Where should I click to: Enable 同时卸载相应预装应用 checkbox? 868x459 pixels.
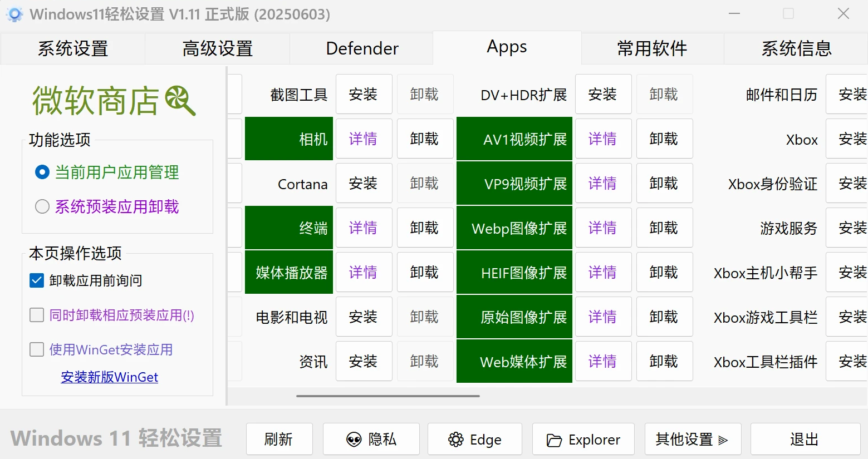pos(37,315)
